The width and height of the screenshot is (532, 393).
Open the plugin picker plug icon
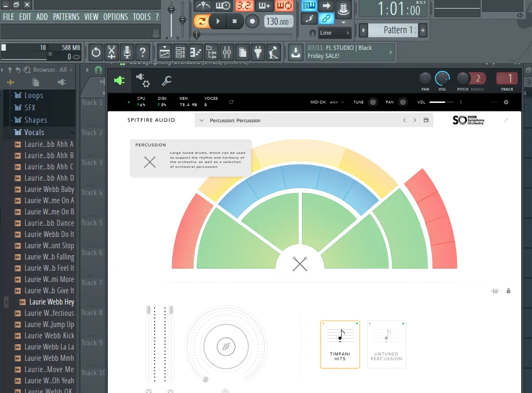point(258,52)
